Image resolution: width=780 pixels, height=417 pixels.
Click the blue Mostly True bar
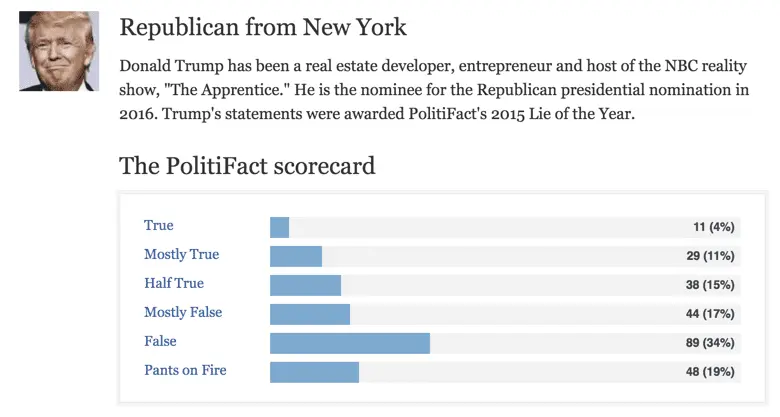pyautogui.click(x=296, y=256)
